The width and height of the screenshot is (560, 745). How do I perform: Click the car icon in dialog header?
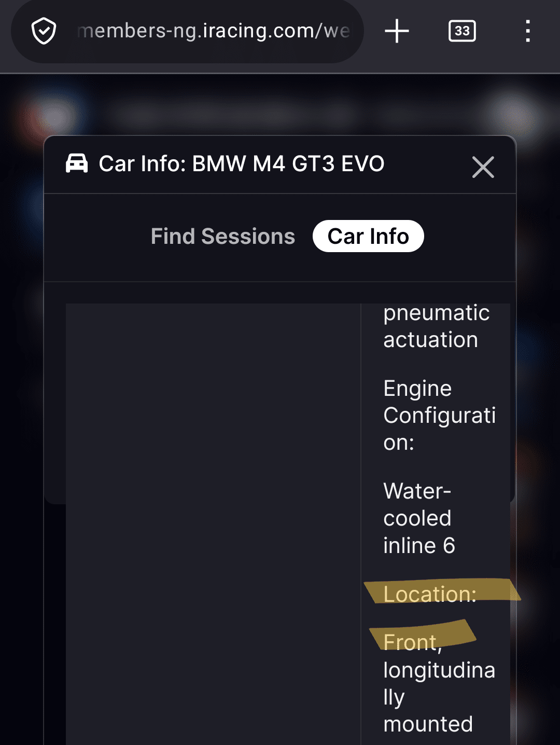point(77,163)
